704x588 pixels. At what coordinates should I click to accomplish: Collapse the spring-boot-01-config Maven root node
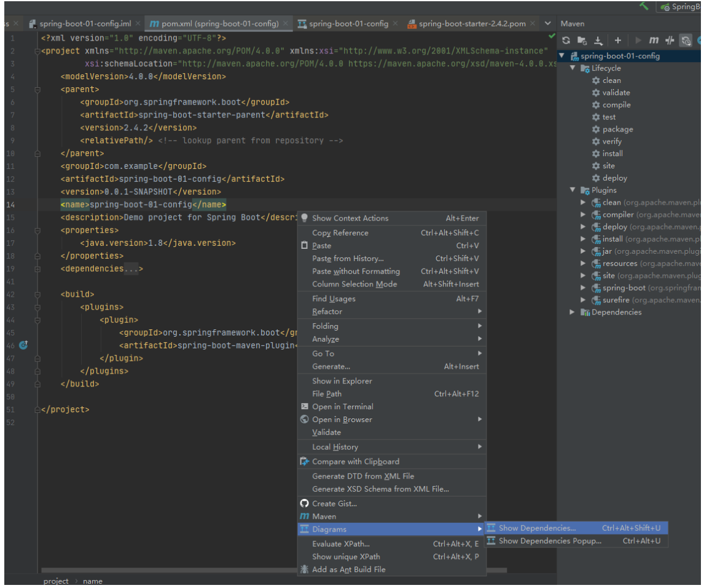pyautogui.click(x=561, y=56)
